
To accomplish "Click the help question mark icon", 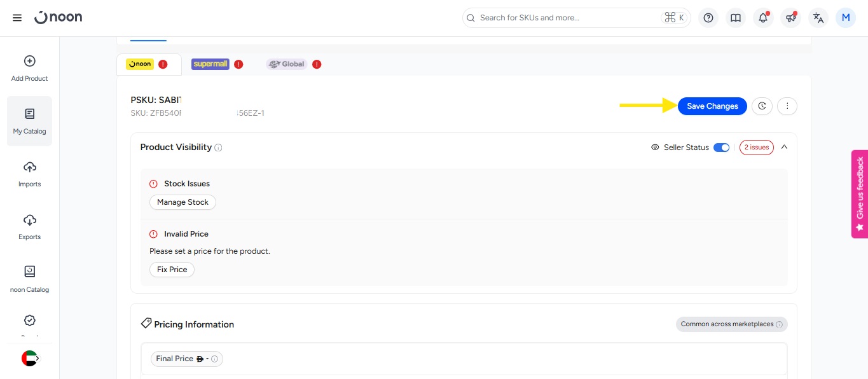I will (708, 18).
